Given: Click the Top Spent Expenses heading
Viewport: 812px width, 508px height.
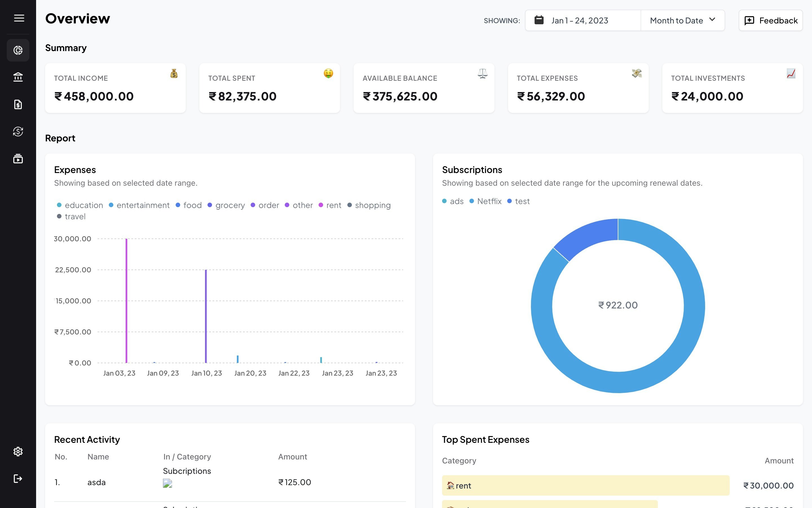Looking at the screenshot, I should [x=486, y=439].
